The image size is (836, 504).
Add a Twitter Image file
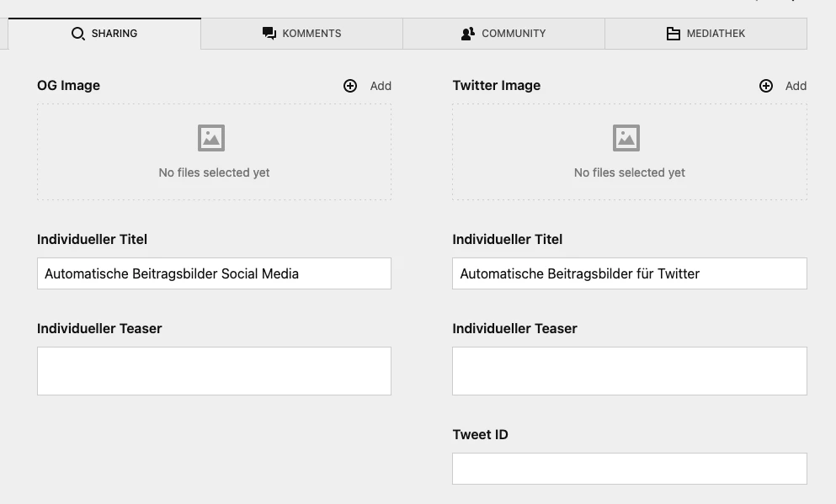coord(783,86)
